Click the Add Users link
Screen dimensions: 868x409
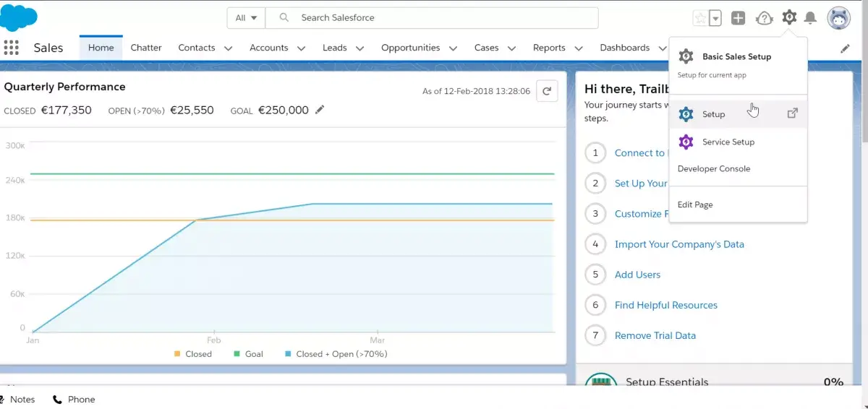(637, 275)
